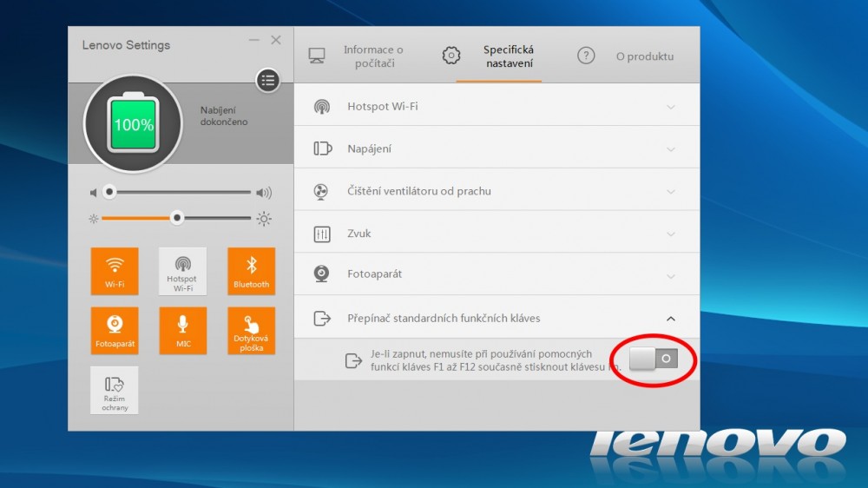Collapse the Přepínač standardních funkčních kláves section

(670, 319)
